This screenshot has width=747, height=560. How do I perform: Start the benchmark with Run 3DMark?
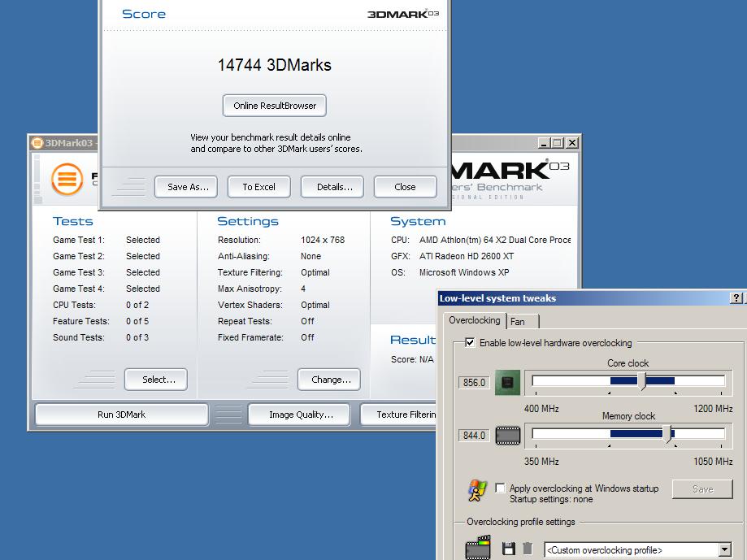pyautogui.click(x=121, y=415)
